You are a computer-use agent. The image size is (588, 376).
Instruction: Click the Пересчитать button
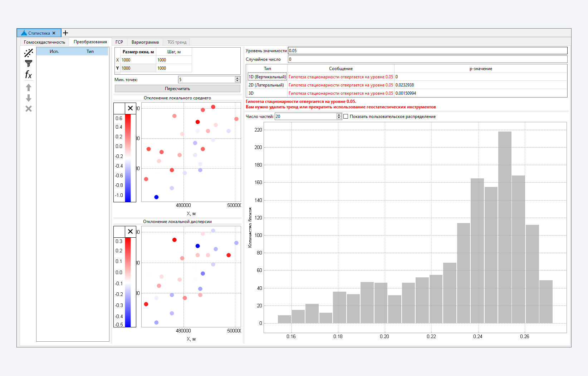click(x=177, y=89)
